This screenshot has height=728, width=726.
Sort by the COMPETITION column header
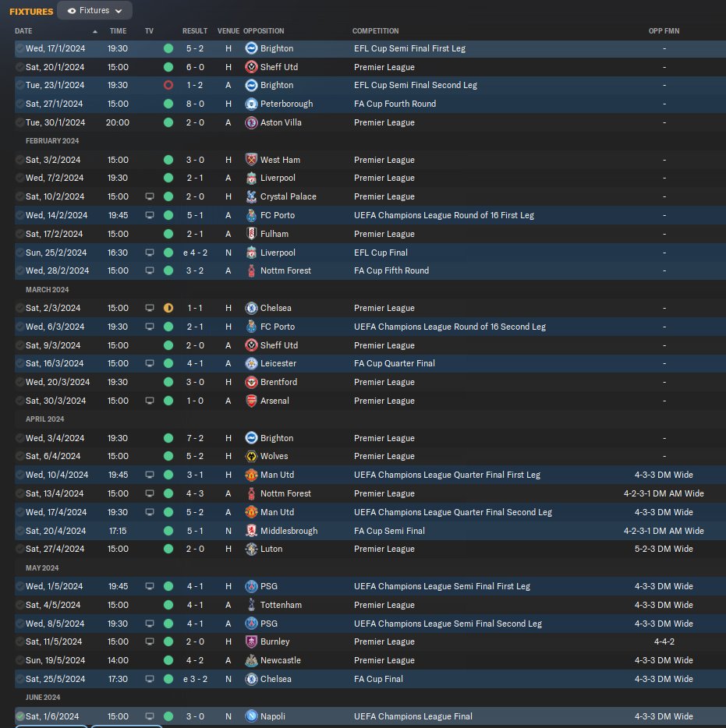[375, 31]
